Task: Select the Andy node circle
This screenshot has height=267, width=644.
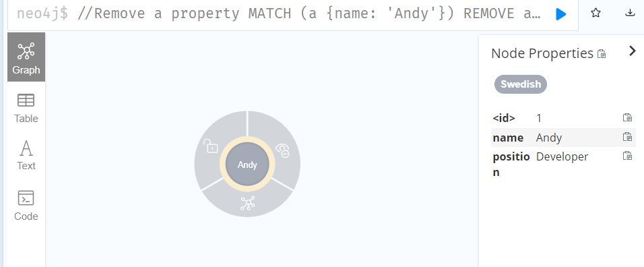Action: [247, 165]
